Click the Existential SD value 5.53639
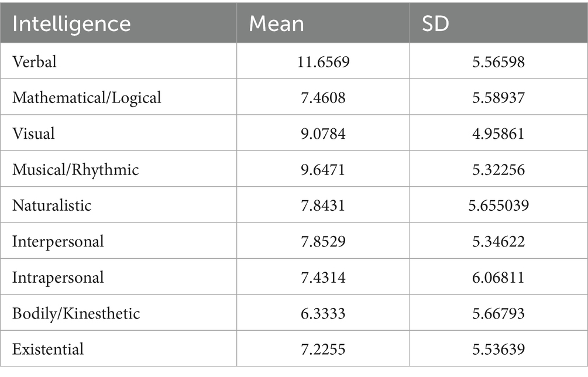Viewport: 588px width, 377px height. coord(498,349)
